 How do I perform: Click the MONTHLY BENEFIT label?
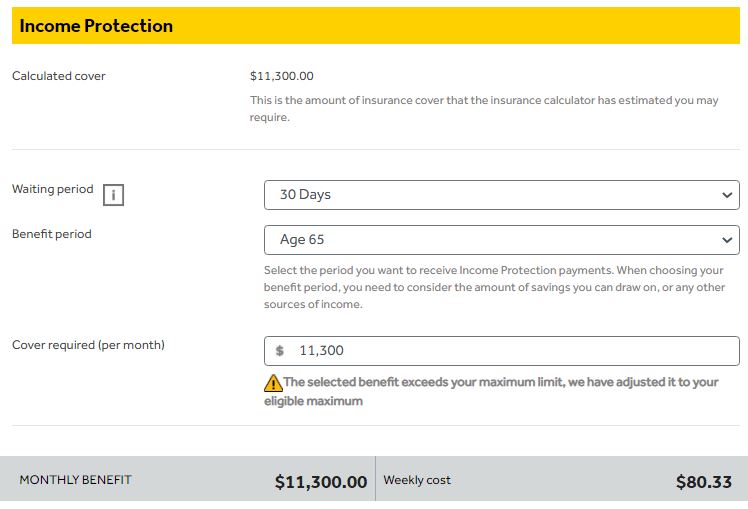pyautogui.click(x=75, y=479)
